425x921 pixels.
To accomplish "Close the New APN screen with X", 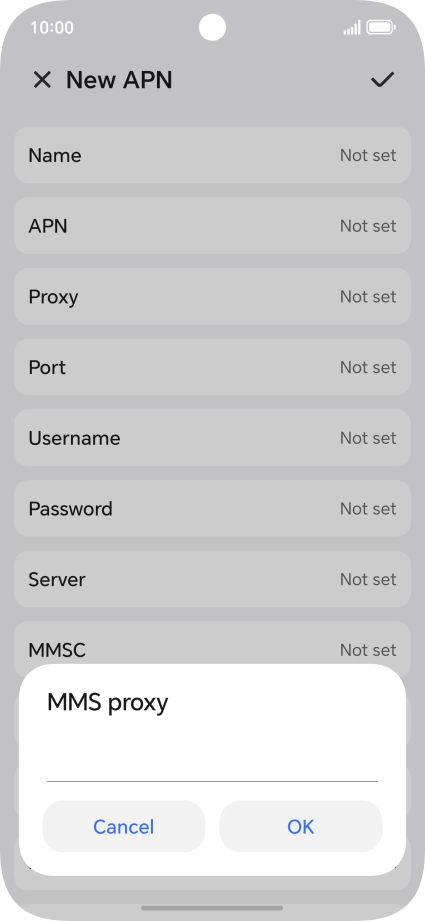I will [x=42, y=80].
